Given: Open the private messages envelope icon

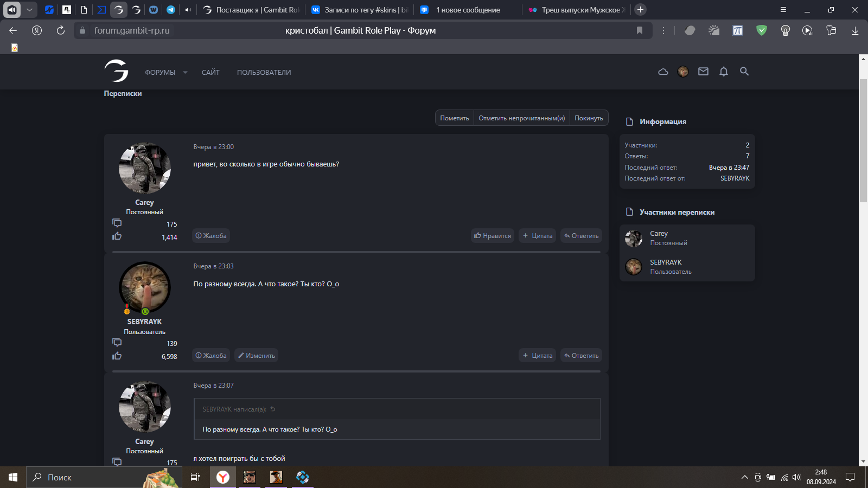Looking at the screenshot, I should coord(703,72).
